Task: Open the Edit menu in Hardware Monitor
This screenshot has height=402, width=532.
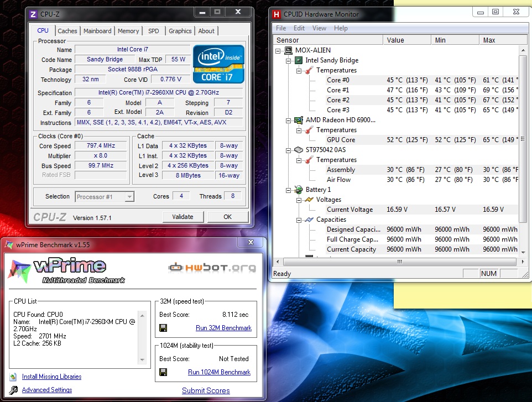Action: tap(299, 28)
